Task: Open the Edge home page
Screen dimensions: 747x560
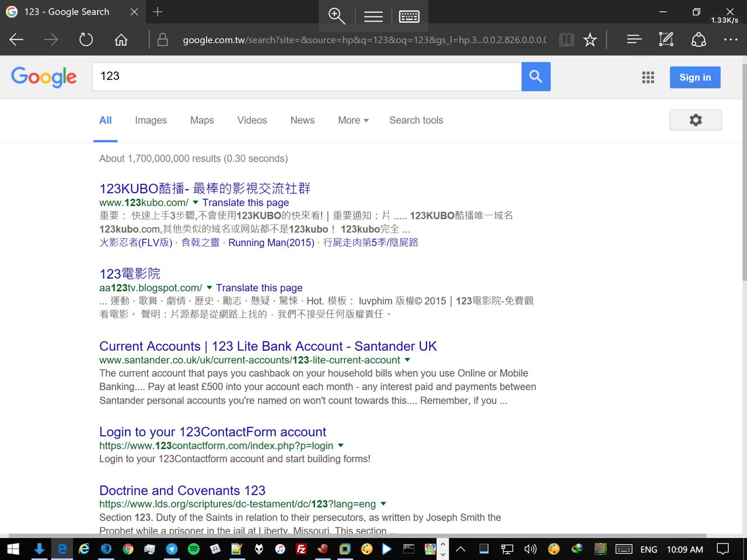Action: tap(121, 40)
